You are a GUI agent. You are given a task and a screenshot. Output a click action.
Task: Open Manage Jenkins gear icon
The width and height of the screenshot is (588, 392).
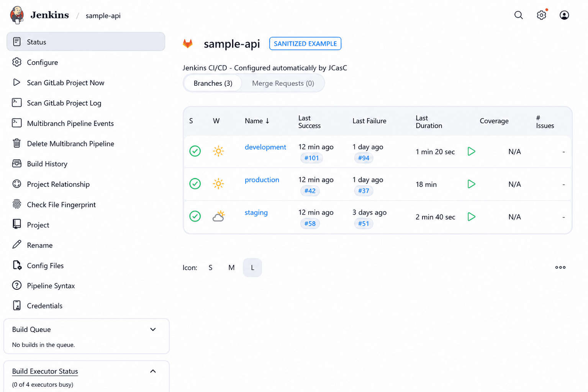point(541,15)
